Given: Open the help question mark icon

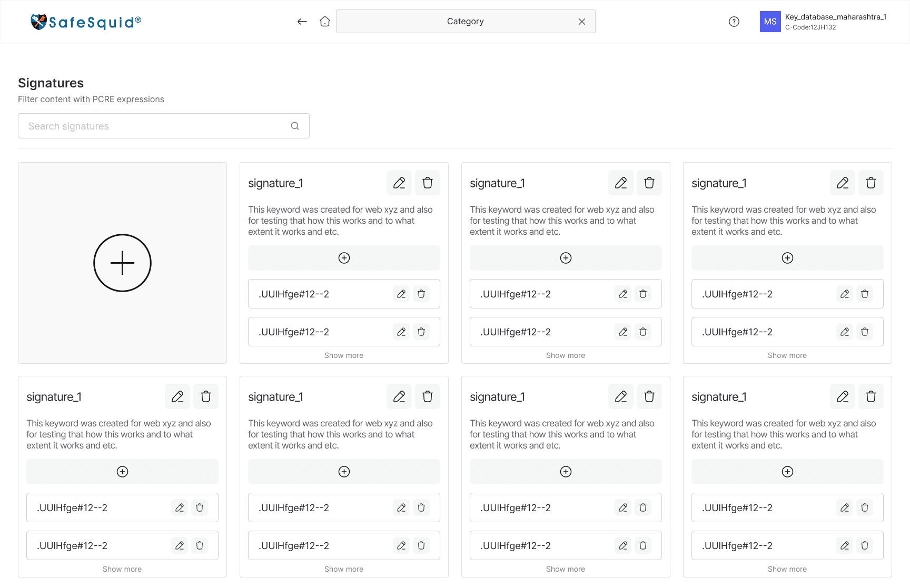Looking at the screenshot, I should (x=734, y=22).
